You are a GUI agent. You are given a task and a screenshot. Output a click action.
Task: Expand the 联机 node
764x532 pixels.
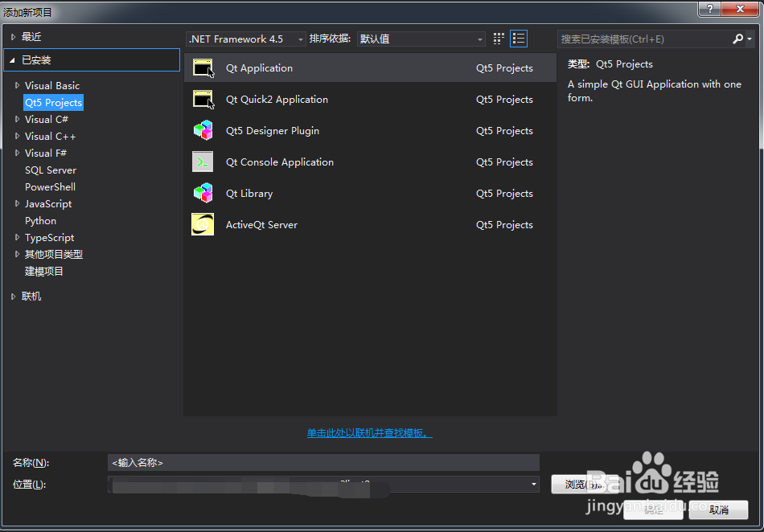pyautogui.click(x=13, y=297)
